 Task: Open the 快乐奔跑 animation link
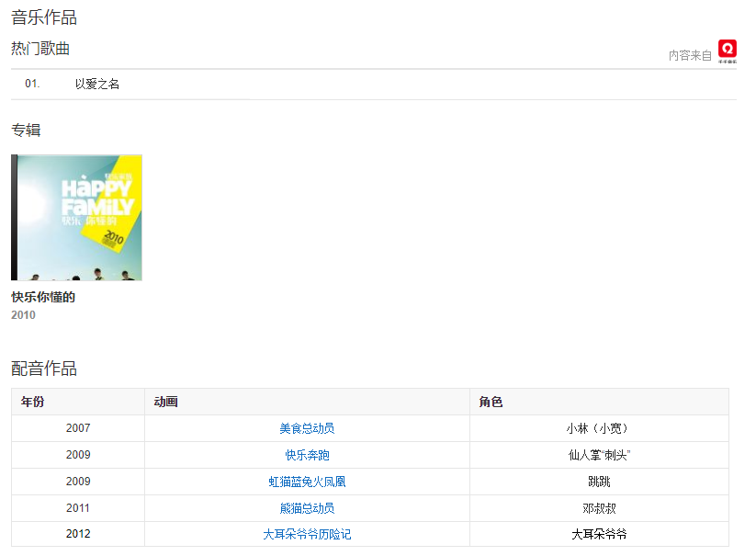(307, 456)
